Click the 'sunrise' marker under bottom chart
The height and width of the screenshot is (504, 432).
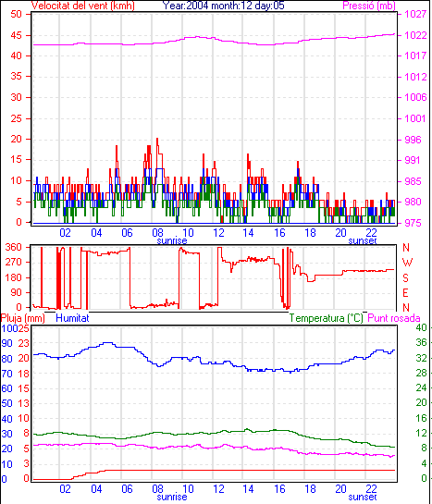172,497
